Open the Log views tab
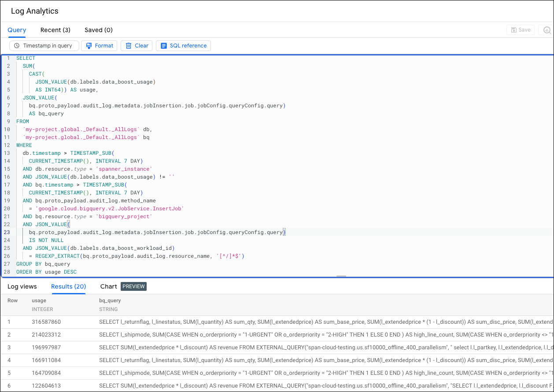 (22, 286)
